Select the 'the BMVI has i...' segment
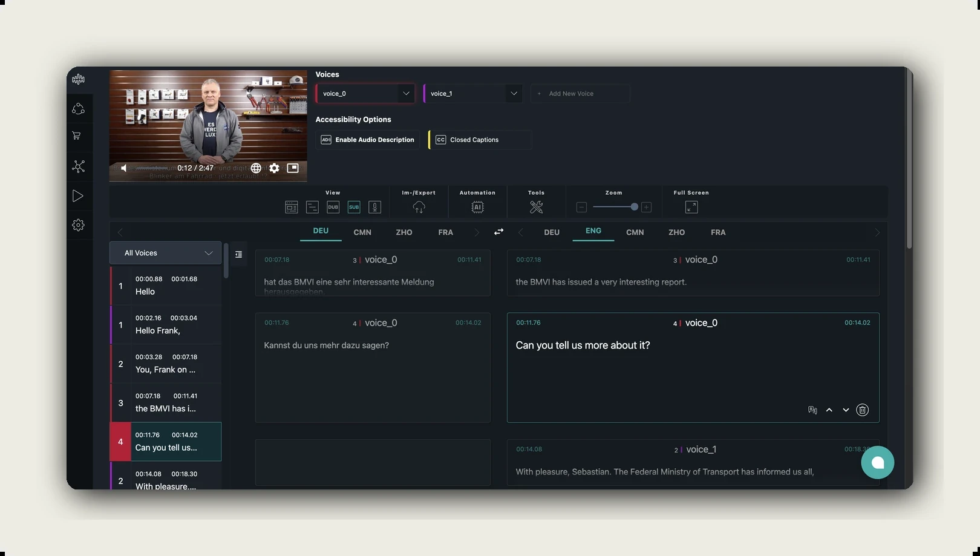Viewport: 980px width, 556px height. coord(166,403)
